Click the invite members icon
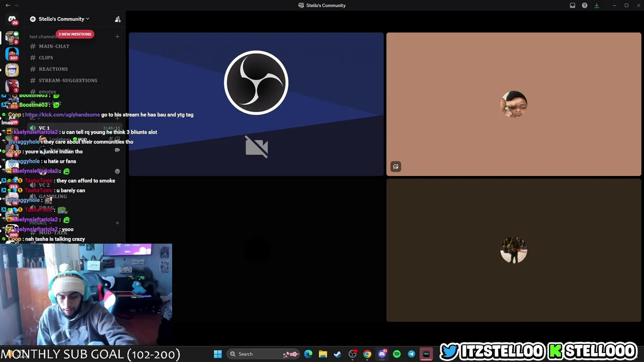The image size is (644, 362). coord(118,19)
